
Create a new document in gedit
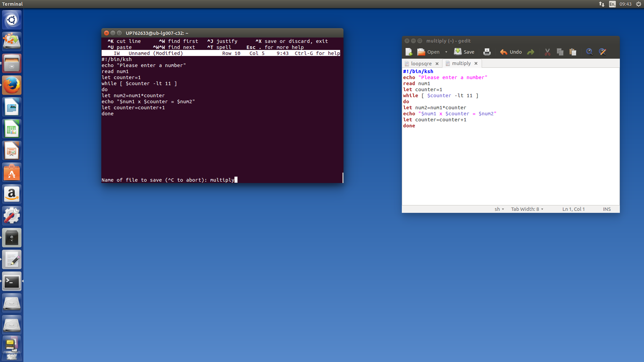pos(409,52)
